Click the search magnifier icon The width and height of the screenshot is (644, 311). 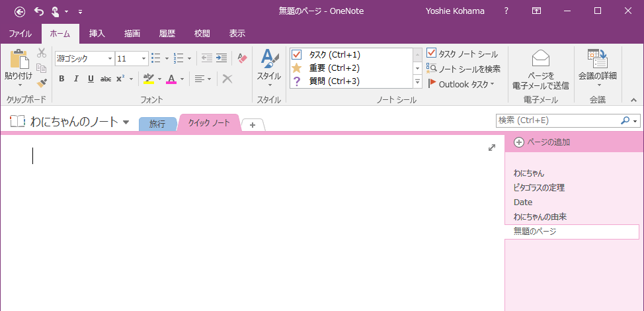tap(625, 120)
